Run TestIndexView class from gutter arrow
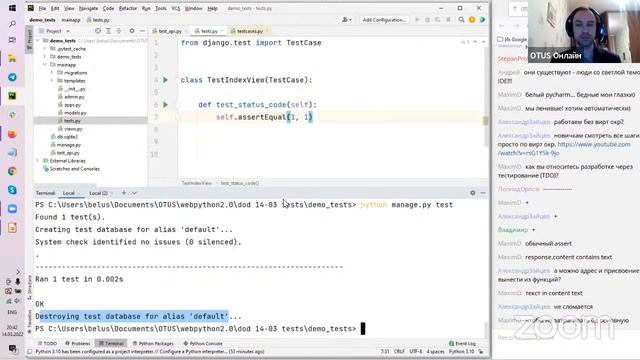The height and width of the screenshot is (360, 640). pyautogui.click(x=165, y=80)
